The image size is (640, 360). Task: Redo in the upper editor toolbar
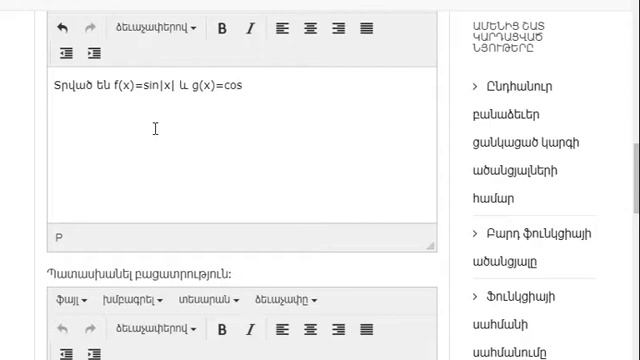coord(90,28)
